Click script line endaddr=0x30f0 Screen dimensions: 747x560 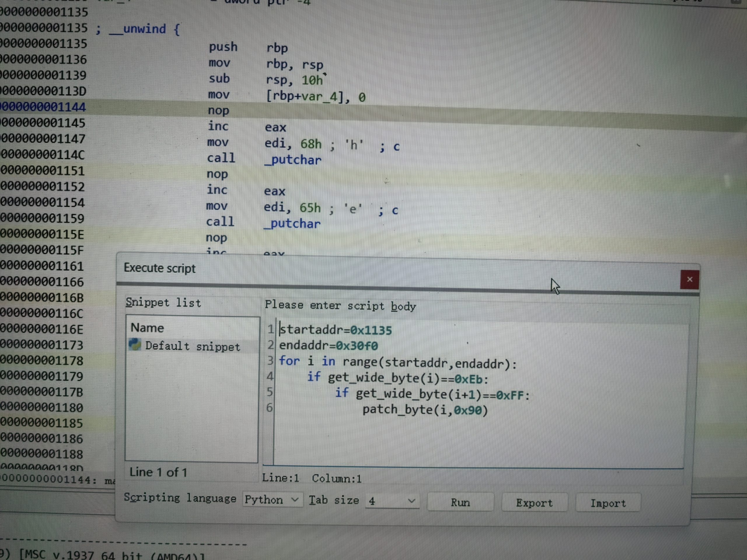(x=328, y=345)
